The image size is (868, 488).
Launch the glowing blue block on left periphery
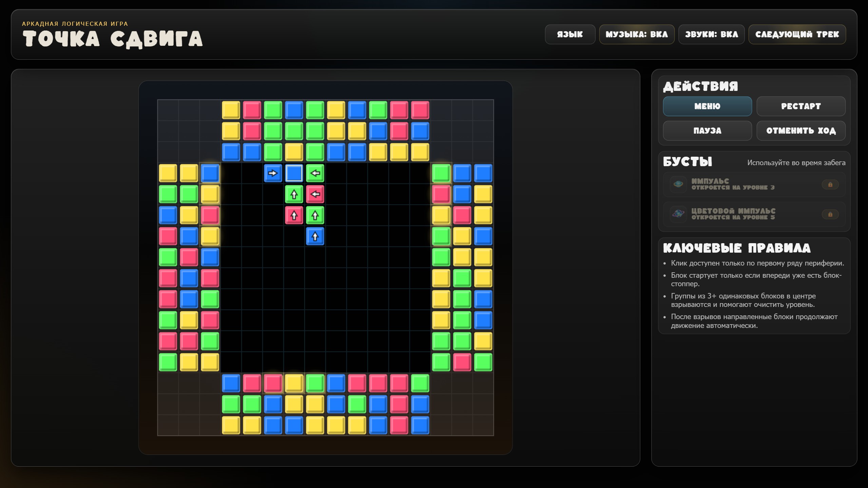click(x=210, y=173)
